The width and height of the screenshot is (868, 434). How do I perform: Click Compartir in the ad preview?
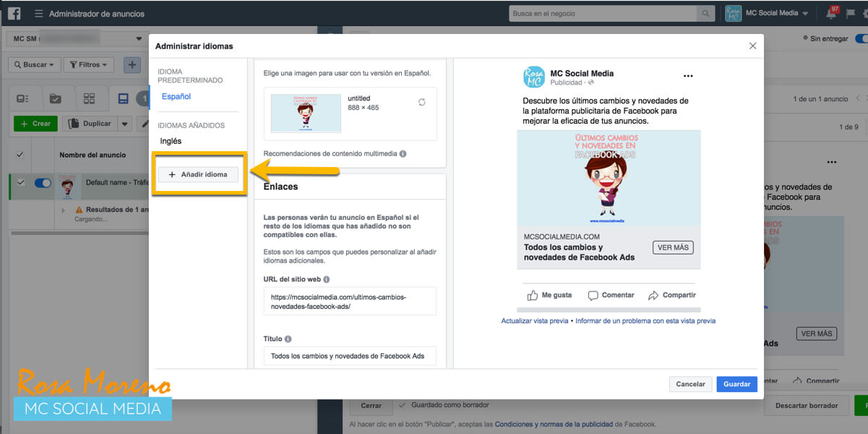pos(672,295)
